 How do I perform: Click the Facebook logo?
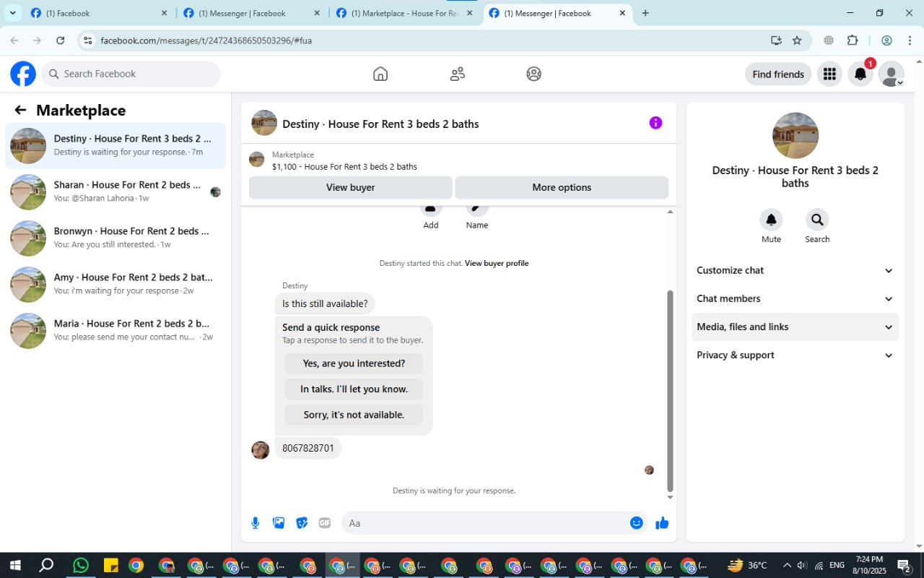(x=23, y=74)
